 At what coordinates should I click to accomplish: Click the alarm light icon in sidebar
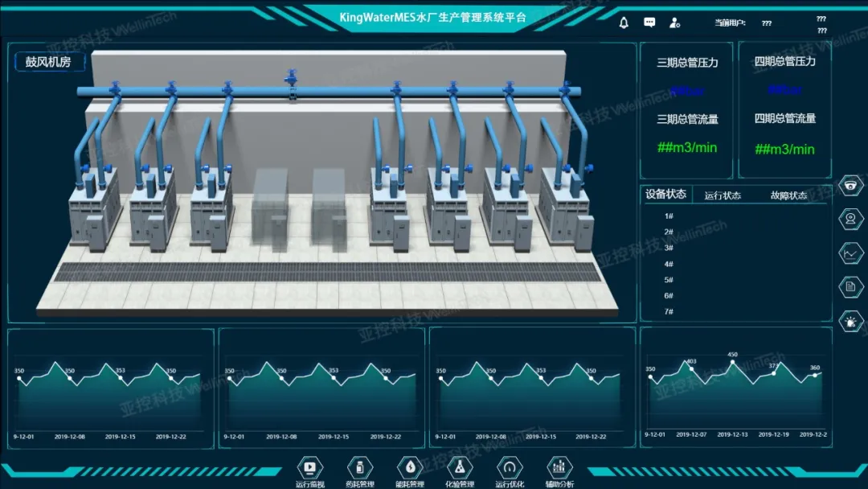[x=850, y=322]
